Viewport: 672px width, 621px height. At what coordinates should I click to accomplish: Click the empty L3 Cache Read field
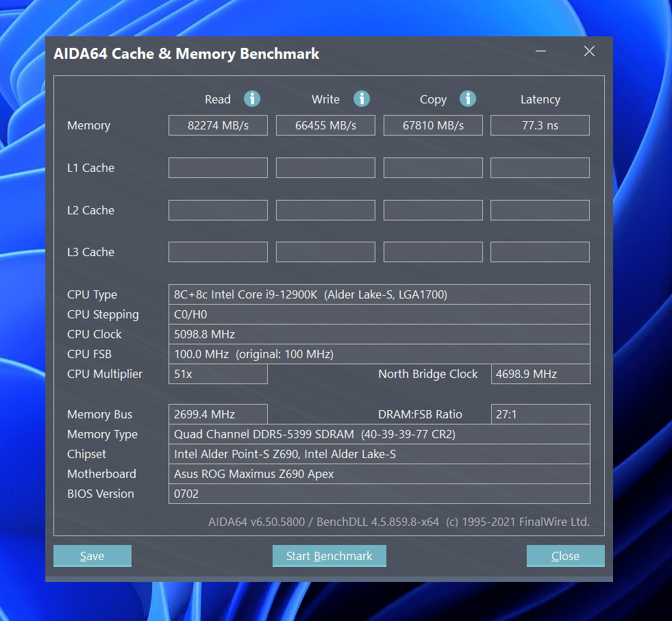click(218, 252)
